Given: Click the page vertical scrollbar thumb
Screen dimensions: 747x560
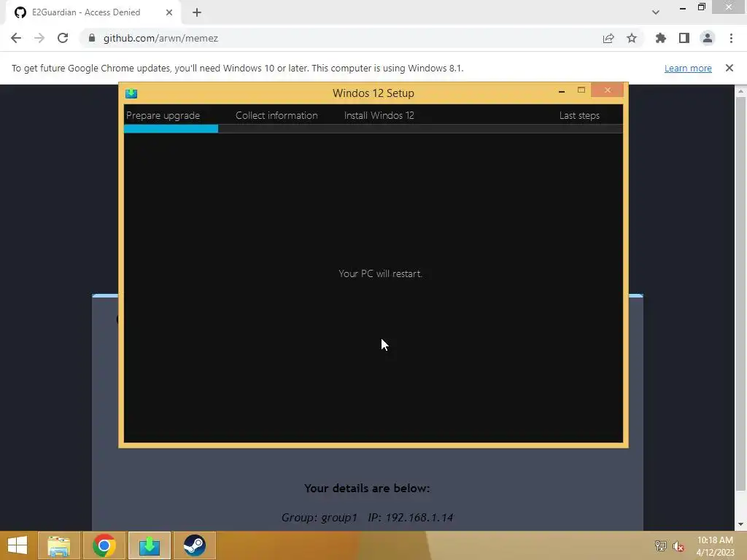Looking at the screenshot, I should tap(740, 293).
